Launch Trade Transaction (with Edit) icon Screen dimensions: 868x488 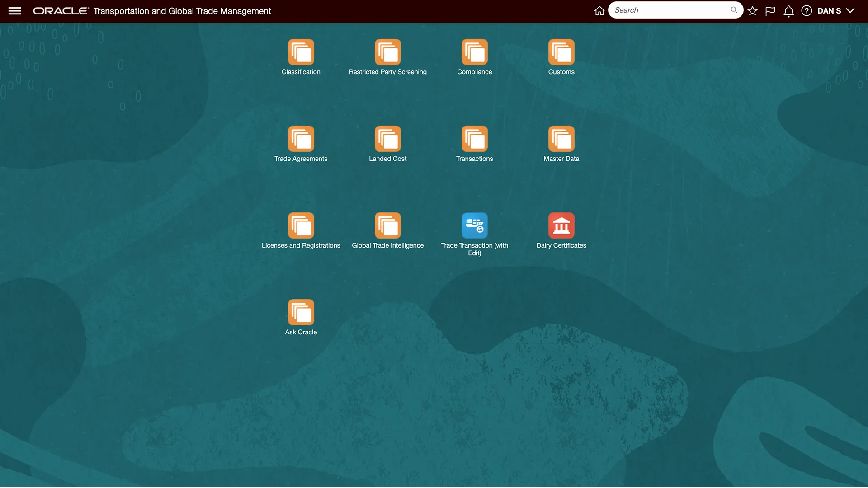[474, 225]
